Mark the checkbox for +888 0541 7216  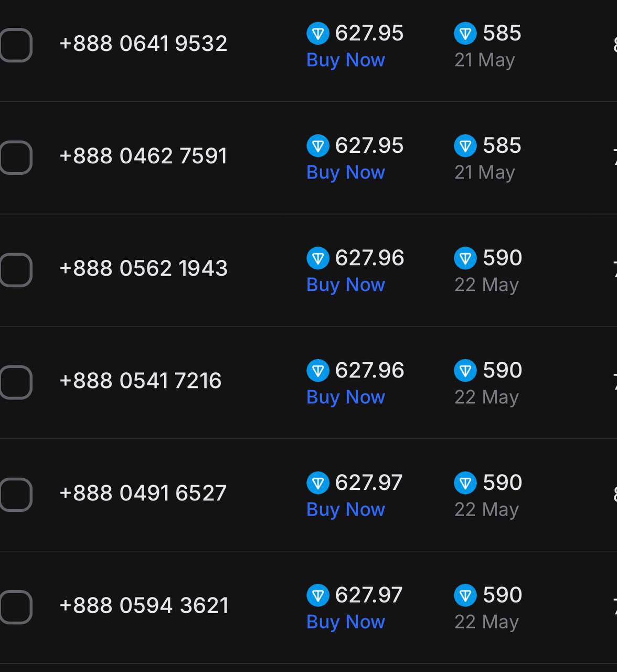coord(15,382)
